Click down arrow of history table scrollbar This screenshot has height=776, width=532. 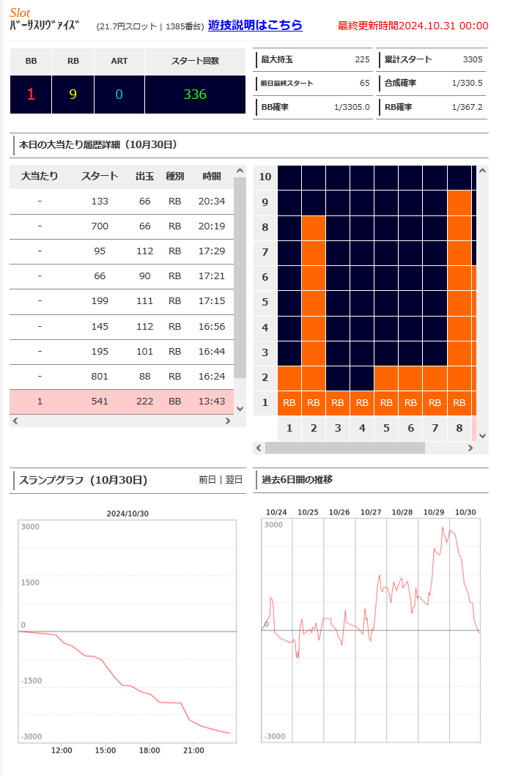tap(240, 409)
